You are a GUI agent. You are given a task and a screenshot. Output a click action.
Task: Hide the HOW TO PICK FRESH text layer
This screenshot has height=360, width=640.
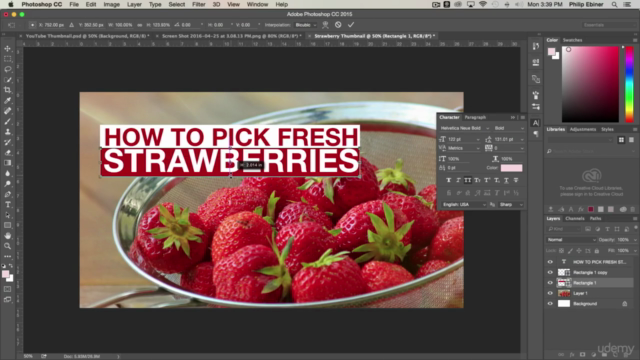(550, 262)
